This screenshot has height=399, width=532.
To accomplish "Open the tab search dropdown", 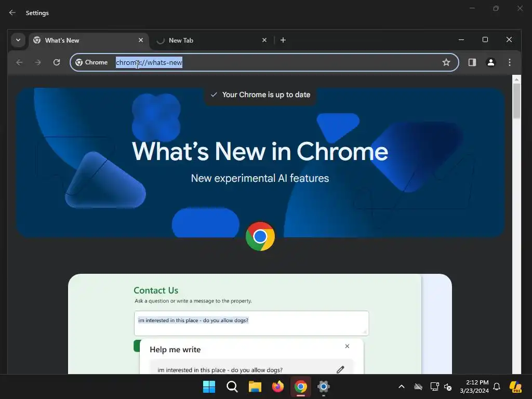I will click(x=18, y=40).
